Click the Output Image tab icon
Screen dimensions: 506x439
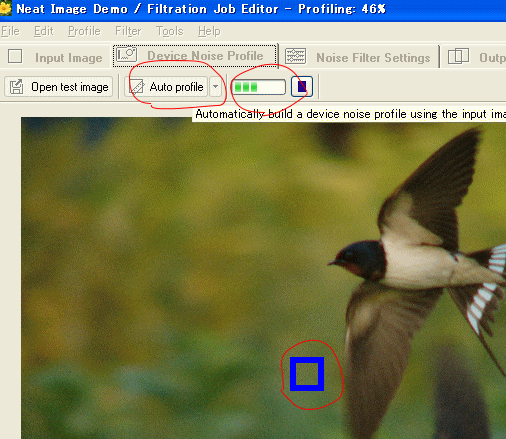(458, 56)
